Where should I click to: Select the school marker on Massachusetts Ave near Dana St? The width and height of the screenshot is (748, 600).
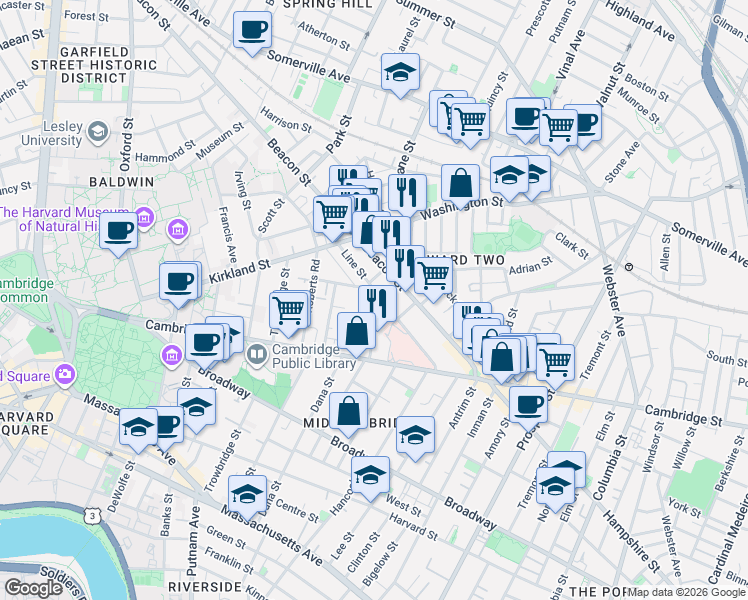point(247,496)
